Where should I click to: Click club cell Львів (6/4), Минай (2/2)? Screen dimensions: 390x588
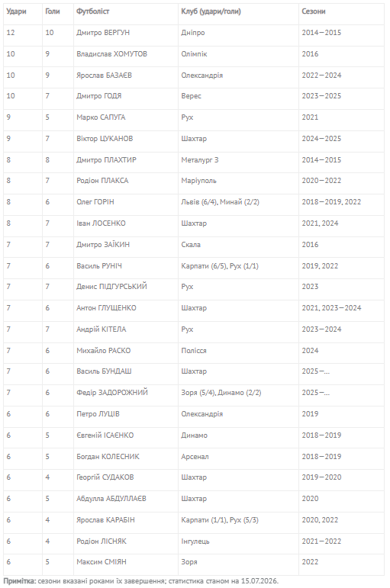[220, 202]
